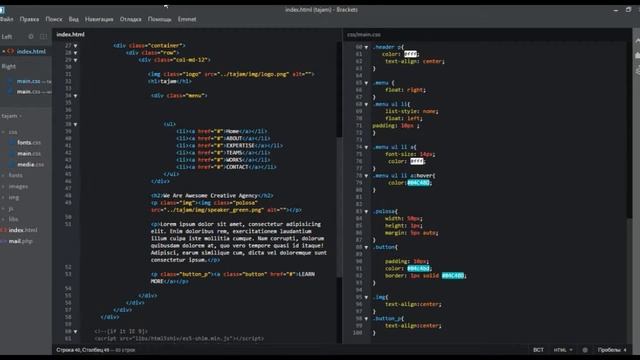The image size is (640, 360).
Task: Open the Вид menu
Action: (x=73, y=19)
